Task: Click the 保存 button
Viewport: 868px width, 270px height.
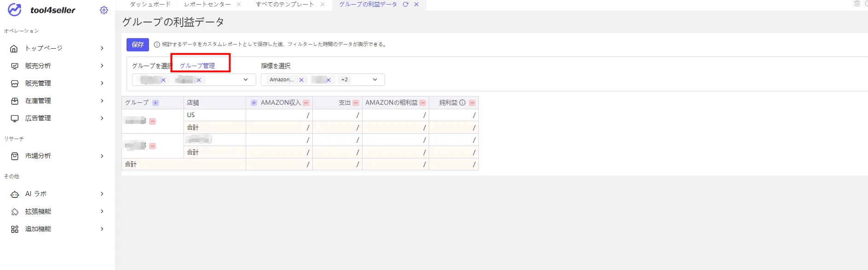Action: [138, 45]
